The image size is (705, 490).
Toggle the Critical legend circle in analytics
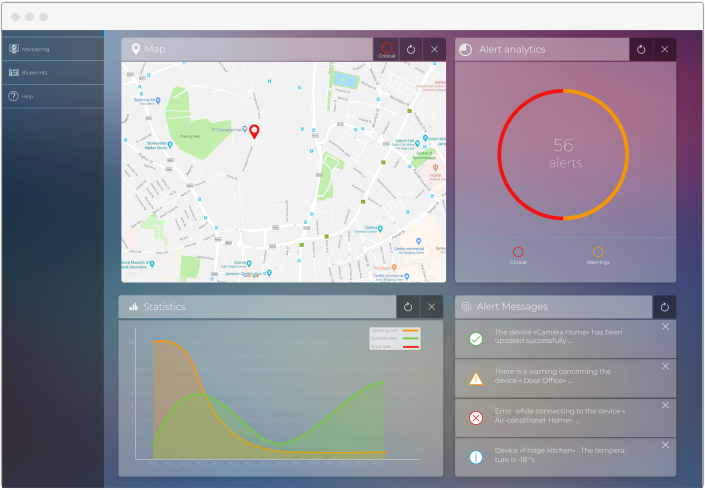pos(518,253)
